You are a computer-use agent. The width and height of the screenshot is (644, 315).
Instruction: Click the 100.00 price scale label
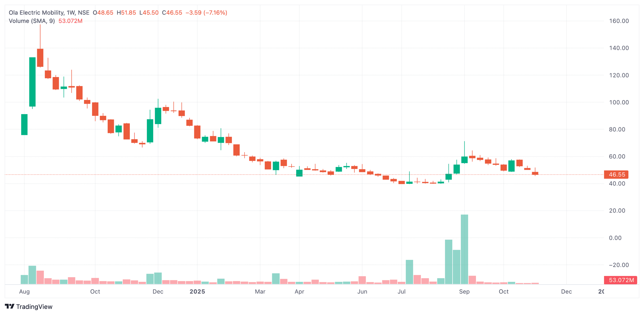click(x=619, y=102)
